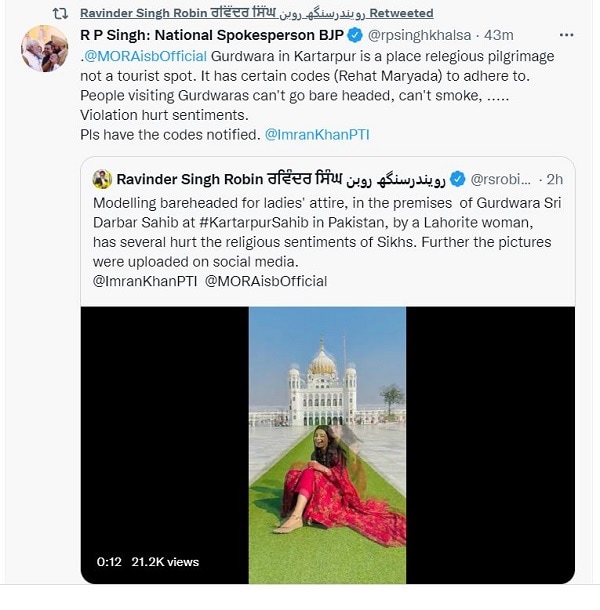Click the 2h timestamp on quoted tweet
The image size is (600, 610).
(555, 179)
